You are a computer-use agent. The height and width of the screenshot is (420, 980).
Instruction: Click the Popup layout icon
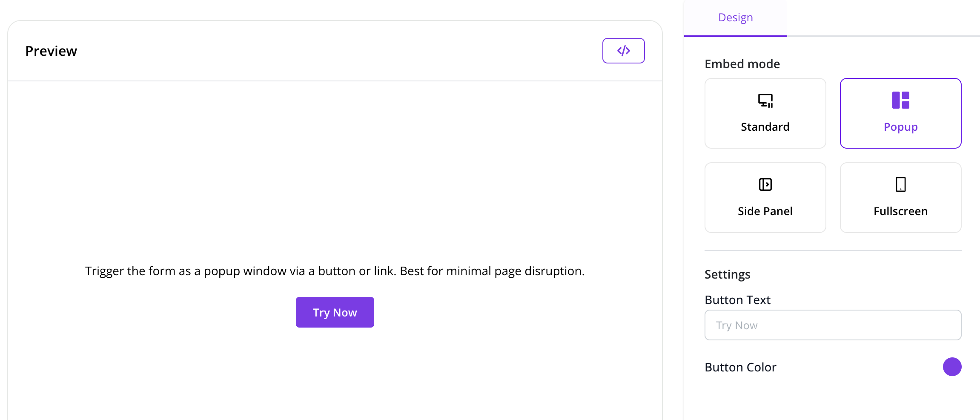click(900, 100)
